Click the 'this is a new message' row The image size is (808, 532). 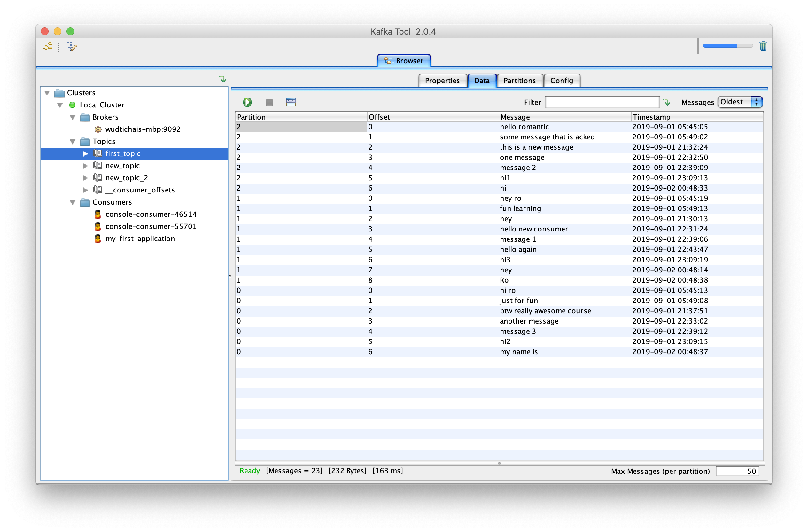tap(499, 147)
